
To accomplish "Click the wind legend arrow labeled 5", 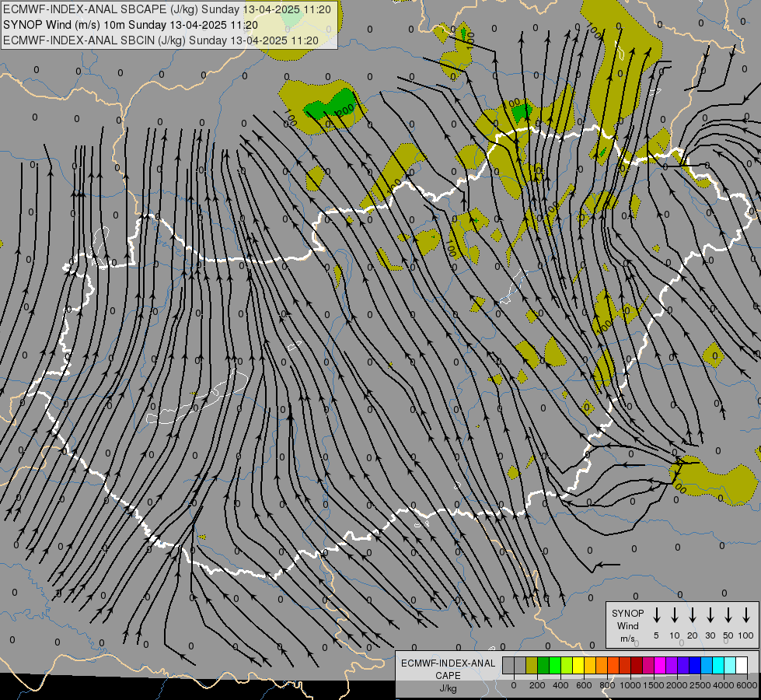I will tap(656, 615).
